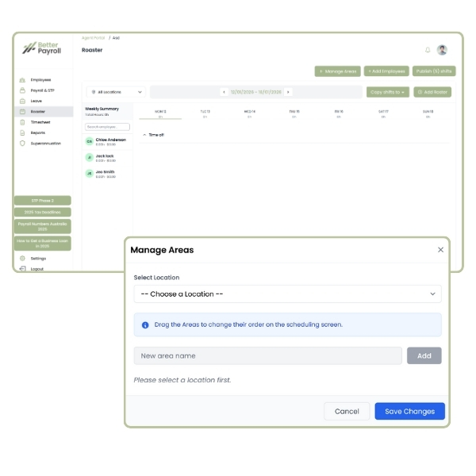Open the Choose a Location dropdown
The width and height of the screenshot is (476, 476).
pyautogui.click(x=287, y=294)
